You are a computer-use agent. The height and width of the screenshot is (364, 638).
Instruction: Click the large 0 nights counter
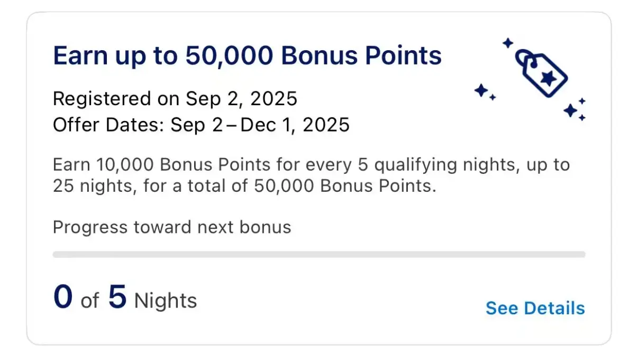click(x=63, y=297)
